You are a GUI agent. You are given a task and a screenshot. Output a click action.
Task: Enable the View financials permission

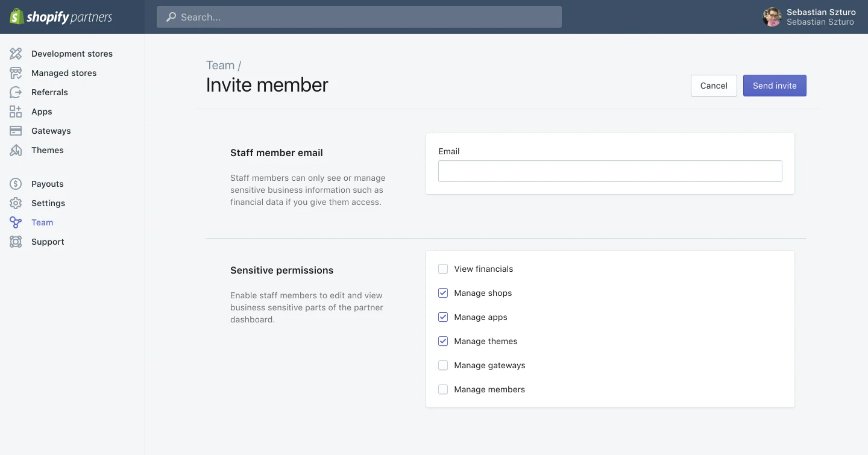[x=443, y=269]
